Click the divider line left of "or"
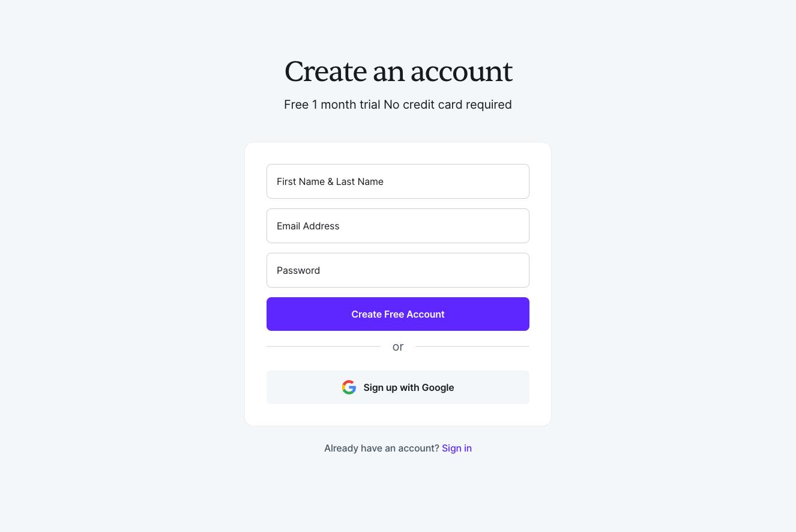 (x=323, y=346)
